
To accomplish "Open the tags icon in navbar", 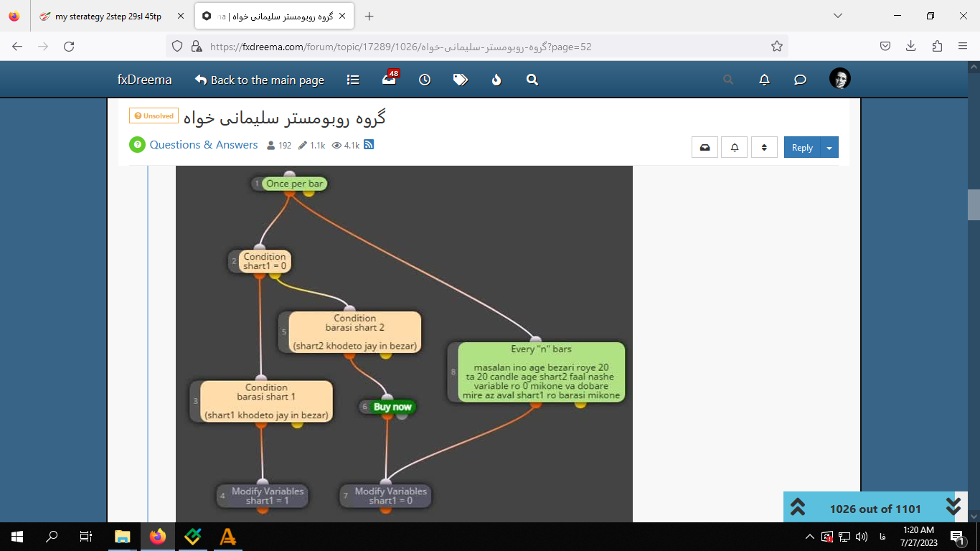I will (x=461, y=80).
